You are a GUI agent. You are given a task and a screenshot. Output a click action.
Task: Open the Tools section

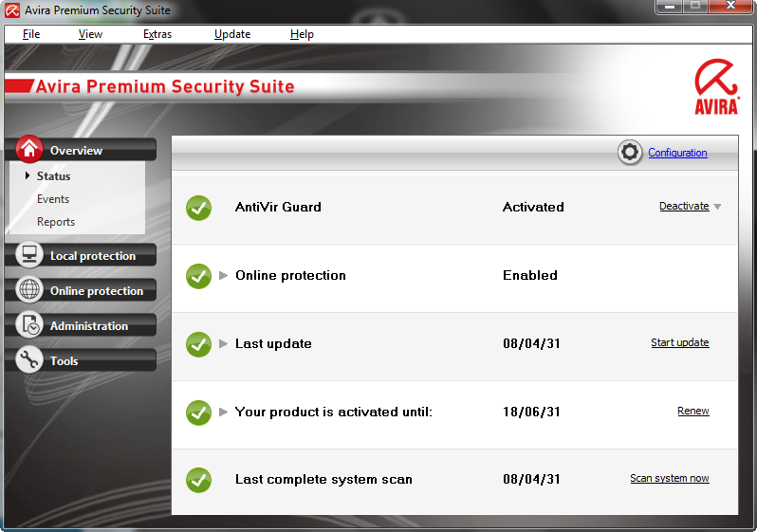click(65, 361)
